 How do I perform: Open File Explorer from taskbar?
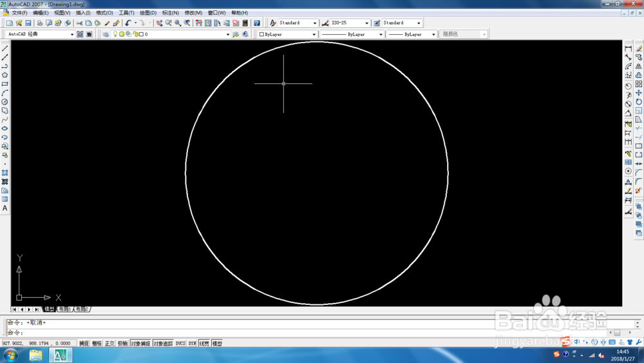tap(35, 355)
